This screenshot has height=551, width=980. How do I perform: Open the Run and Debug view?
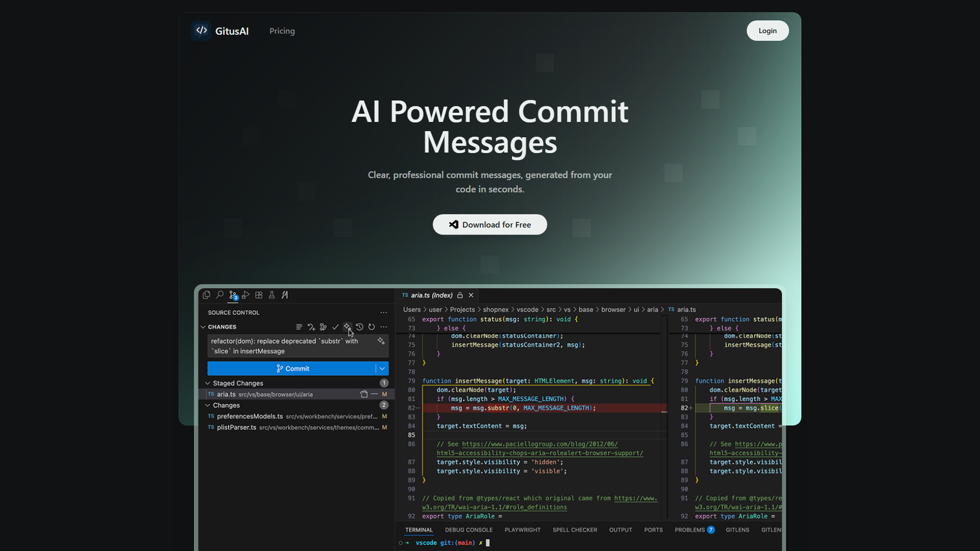click(246, 295)
